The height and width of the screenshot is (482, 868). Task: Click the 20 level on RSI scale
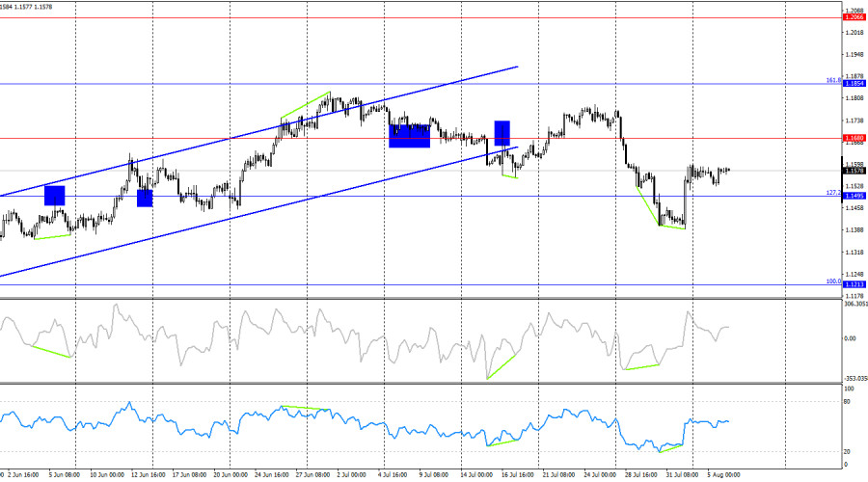(x=847, y=451)
